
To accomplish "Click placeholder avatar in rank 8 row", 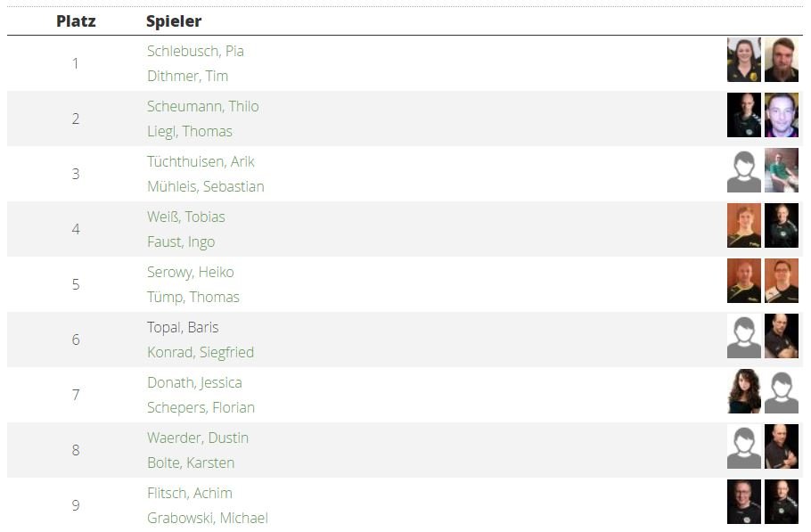I will [743, 446].
